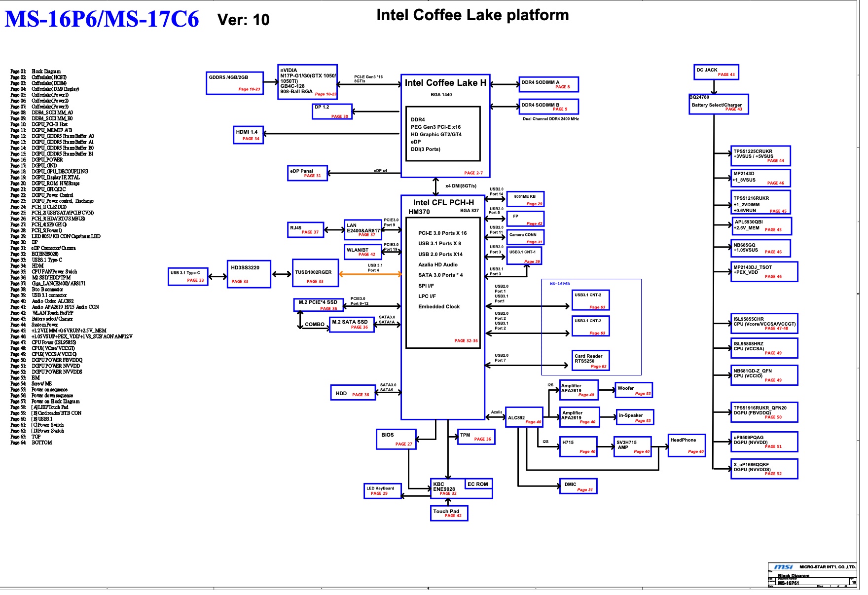
Task: Click index entry 'Page 32: EC(ENE9028)'
Action: pyautogui.click(x=35, y=254)
